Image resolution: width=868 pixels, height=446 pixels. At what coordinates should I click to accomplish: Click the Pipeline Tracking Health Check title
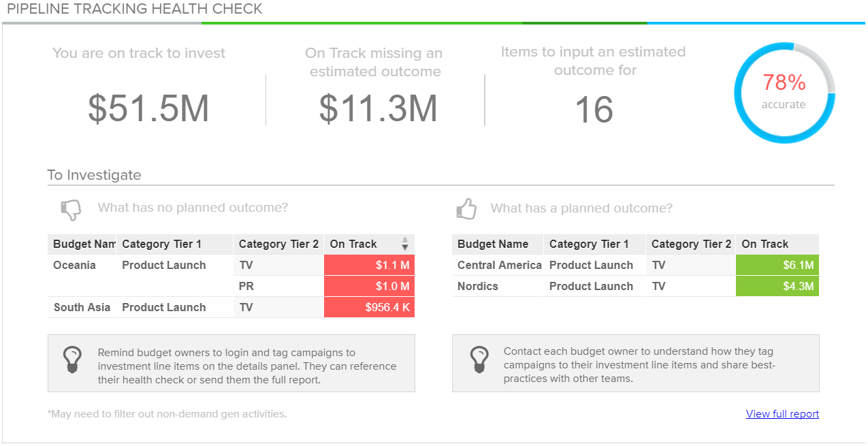pos(135,9)
